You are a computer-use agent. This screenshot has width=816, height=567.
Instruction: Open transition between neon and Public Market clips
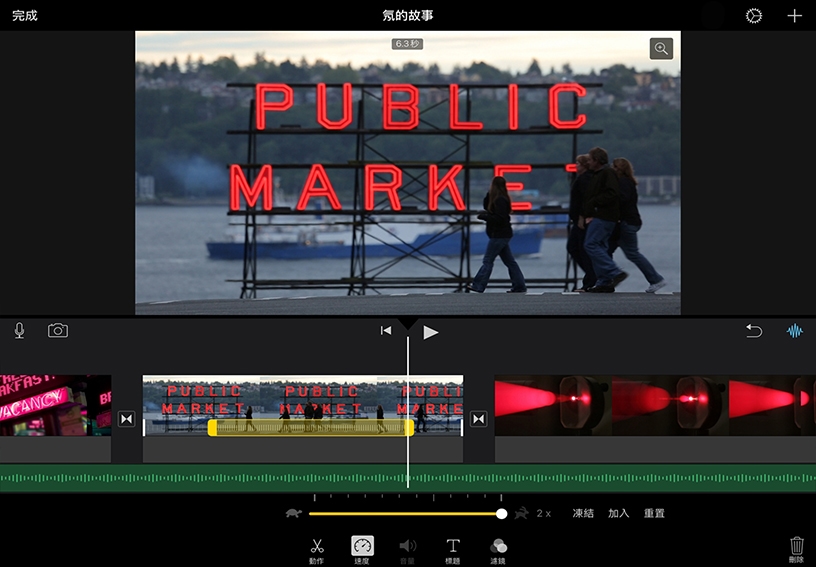(x=127, y=419)
